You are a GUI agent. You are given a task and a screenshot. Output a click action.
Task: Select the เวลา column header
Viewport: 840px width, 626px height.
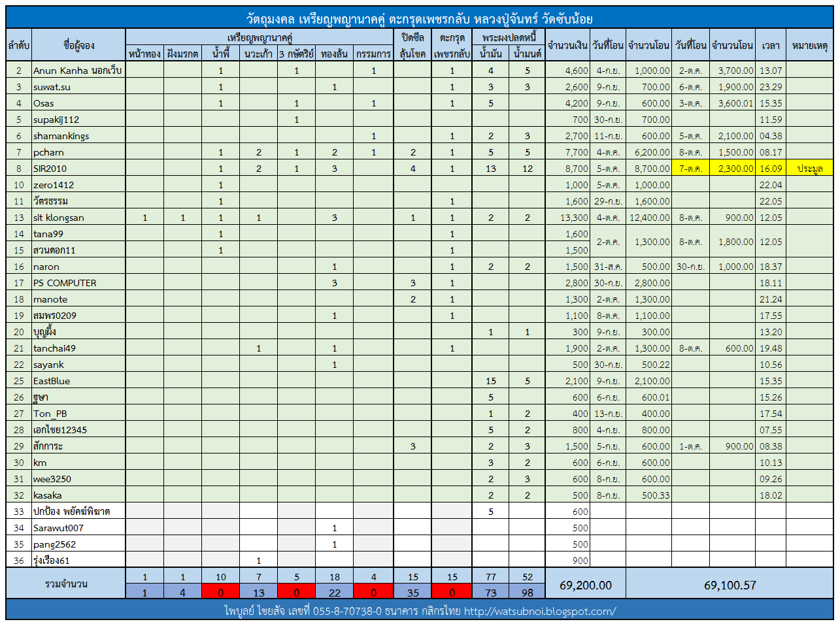coord(770,45)
